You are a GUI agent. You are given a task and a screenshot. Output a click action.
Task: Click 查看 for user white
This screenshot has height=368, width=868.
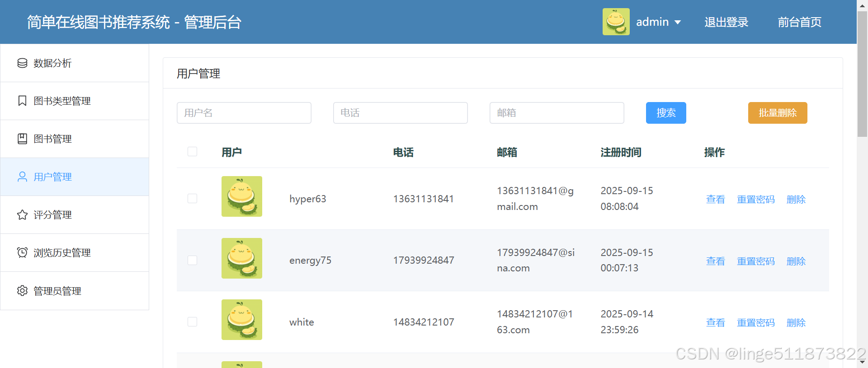[715, 322]
